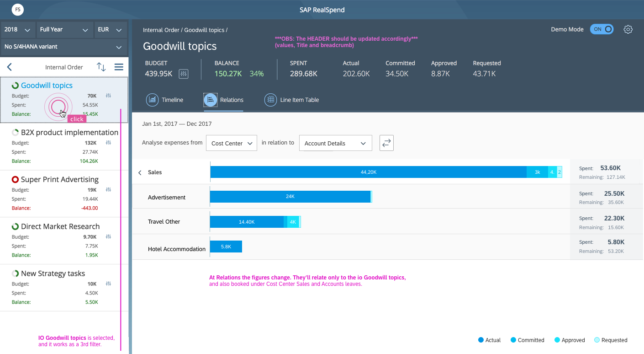The height and width of the screenshot is (354, 644).
Task: Open the 2018 year dropdown
Action: click(18, 29)
